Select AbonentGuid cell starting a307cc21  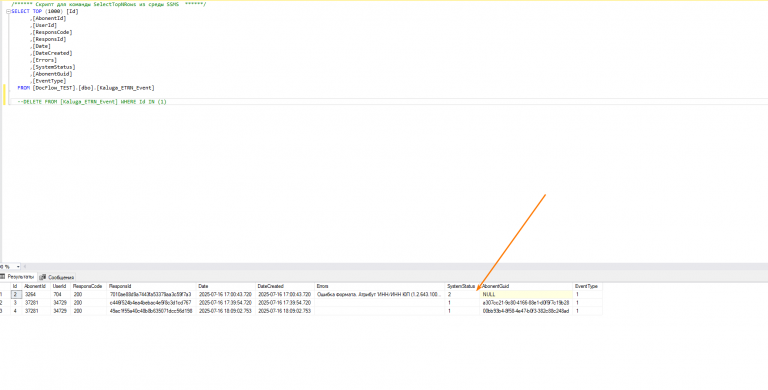point(526,303)
